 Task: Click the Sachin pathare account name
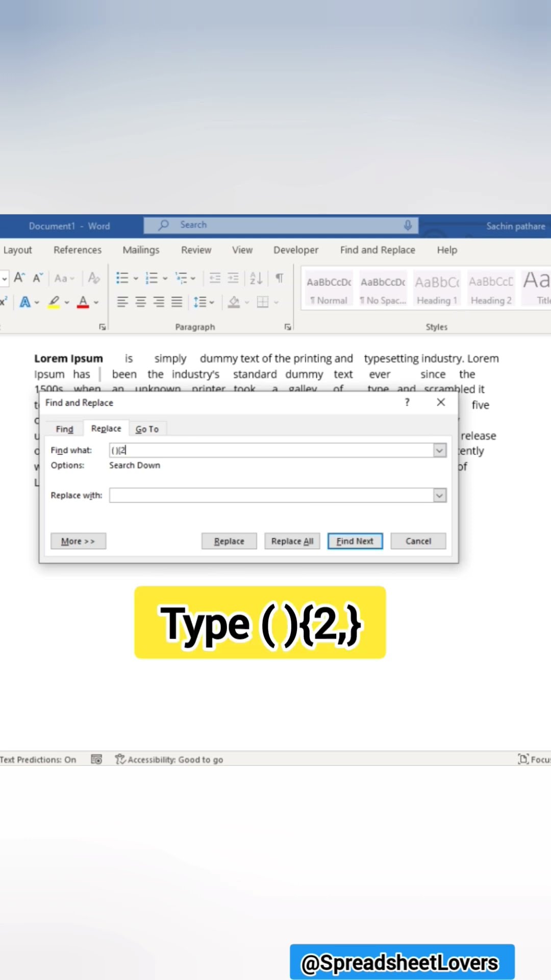point(516,226)
